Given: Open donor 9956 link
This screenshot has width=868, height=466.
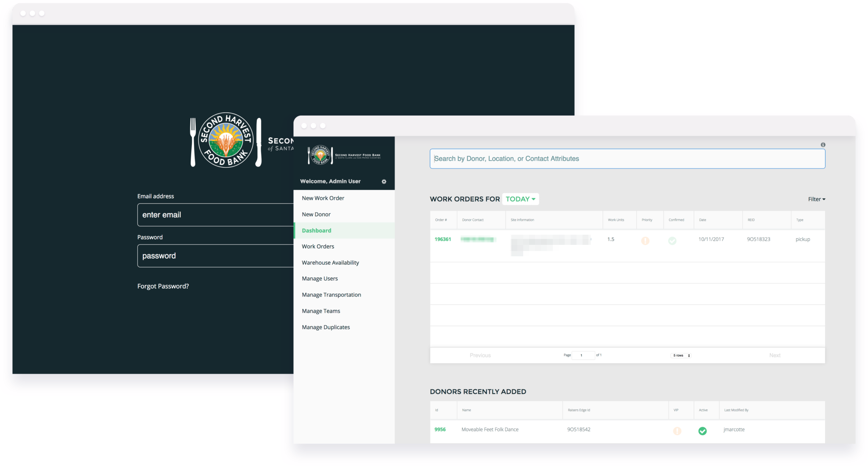Looking at the screenshot, I should click(x=440, y=430).
